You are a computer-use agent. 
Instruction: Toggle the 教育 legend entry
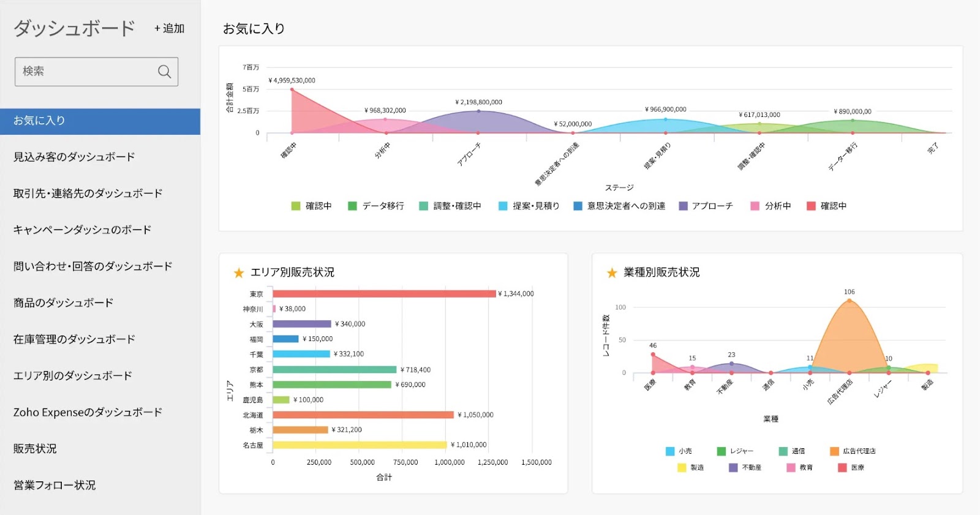[800, 468]
